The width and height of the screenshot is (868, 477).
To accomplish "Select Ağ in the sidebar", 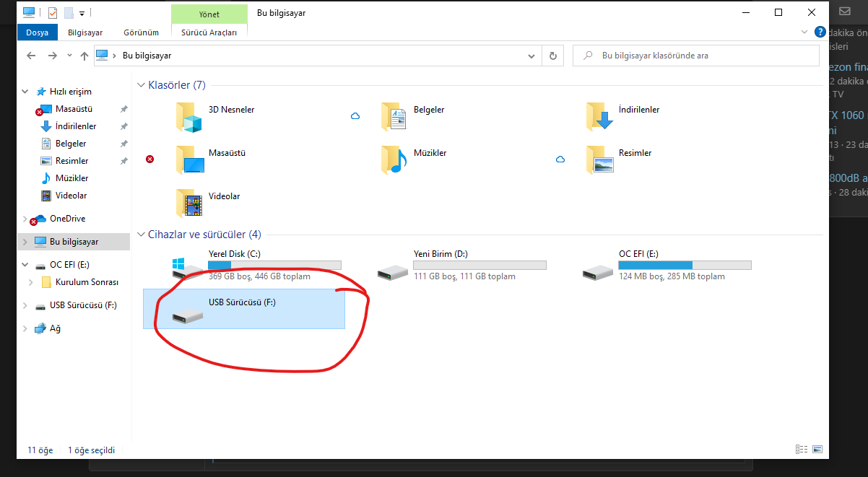I will click(55, 328).
